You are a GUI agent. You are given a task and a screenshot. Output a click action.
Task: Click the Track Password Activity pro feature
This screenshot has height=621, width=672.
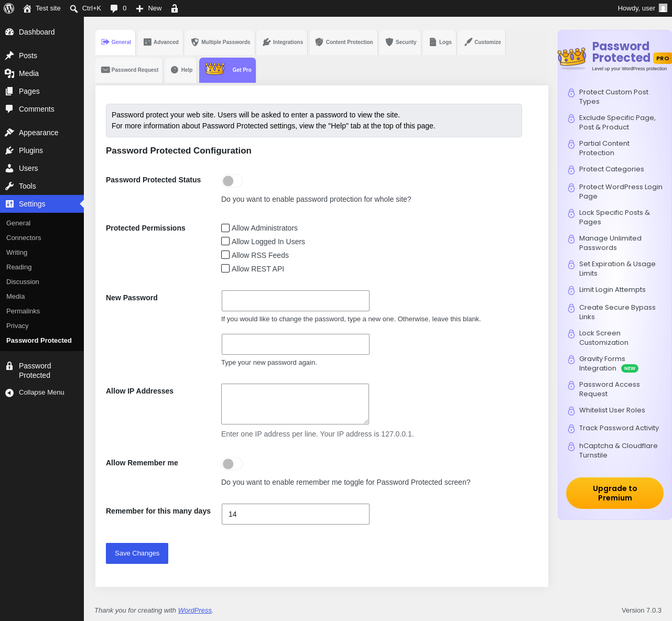click(619, 428)
